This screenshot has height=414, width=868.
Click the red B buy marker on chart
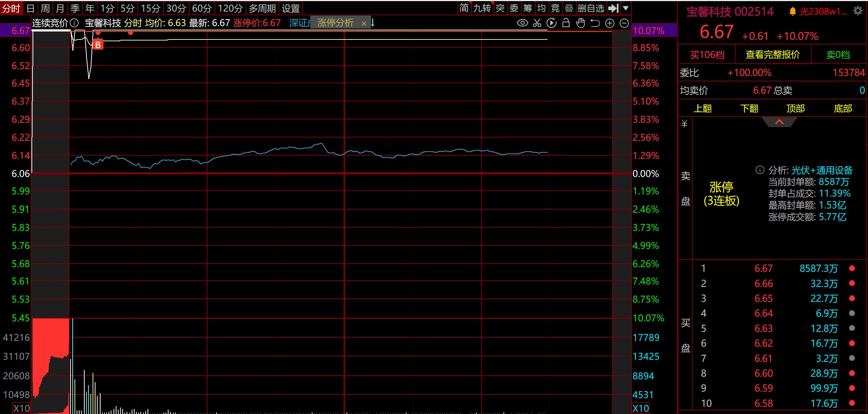click(x=98, y=45)
